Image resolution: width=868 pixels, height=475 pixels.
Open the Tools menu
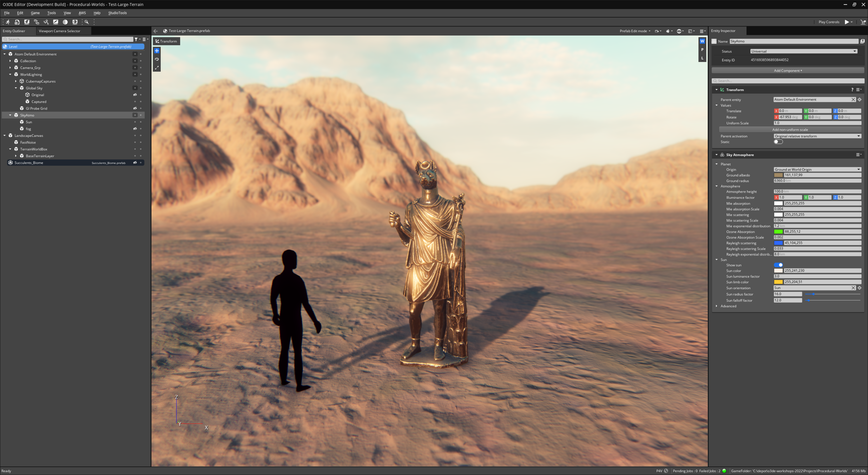tap(51, 13)
